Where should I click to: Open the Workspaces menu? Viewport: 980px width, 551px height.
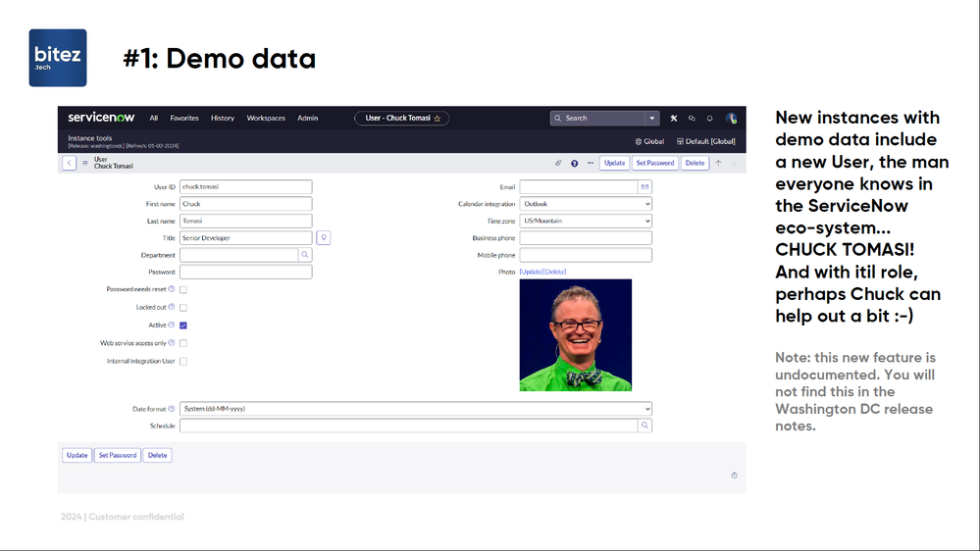[266, 118]
